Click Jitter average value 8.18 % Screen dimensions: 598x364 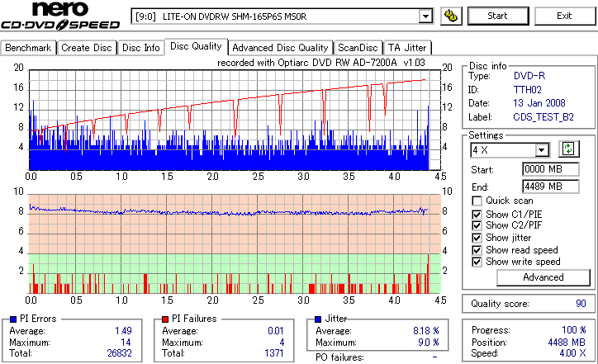(x=426, y=331)
